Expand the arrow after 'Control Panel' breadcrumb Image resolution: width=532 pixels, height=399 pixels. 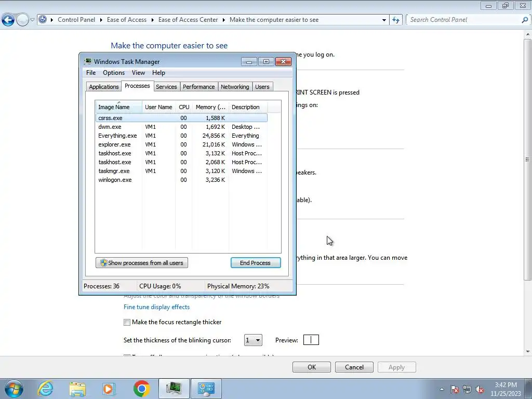(101, 20)
